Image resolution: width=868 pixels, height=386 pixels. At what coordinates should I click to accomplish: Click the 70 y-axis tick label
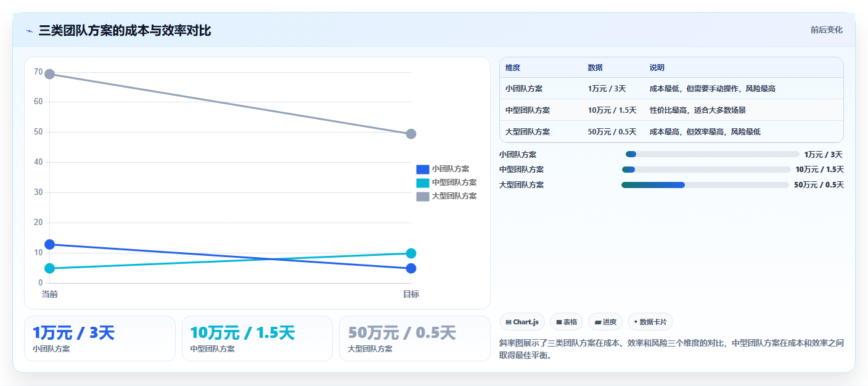pyautogui.click(x=38, y=72)
